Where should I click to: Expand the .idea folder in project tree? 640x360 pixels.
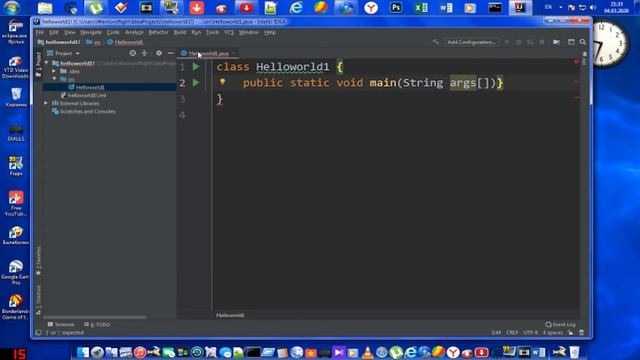(x=54, y=71)
